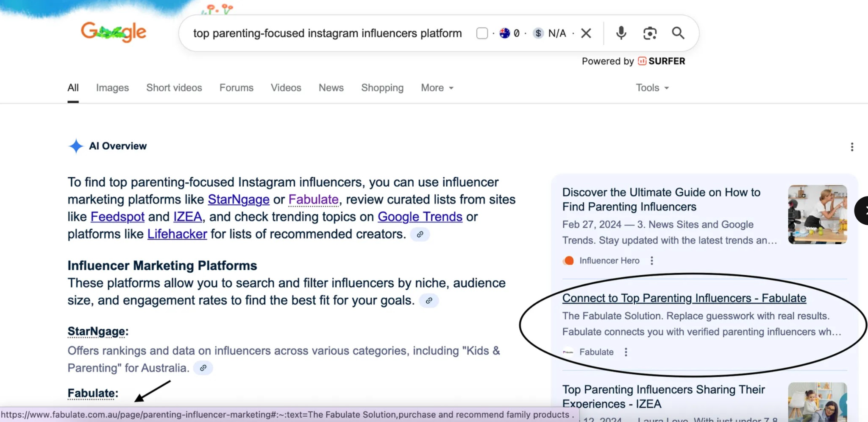This screenshot has width=868, height=422.
Task: Clear the search query with X
Action: pyautogui.click(x=586, y=33)
